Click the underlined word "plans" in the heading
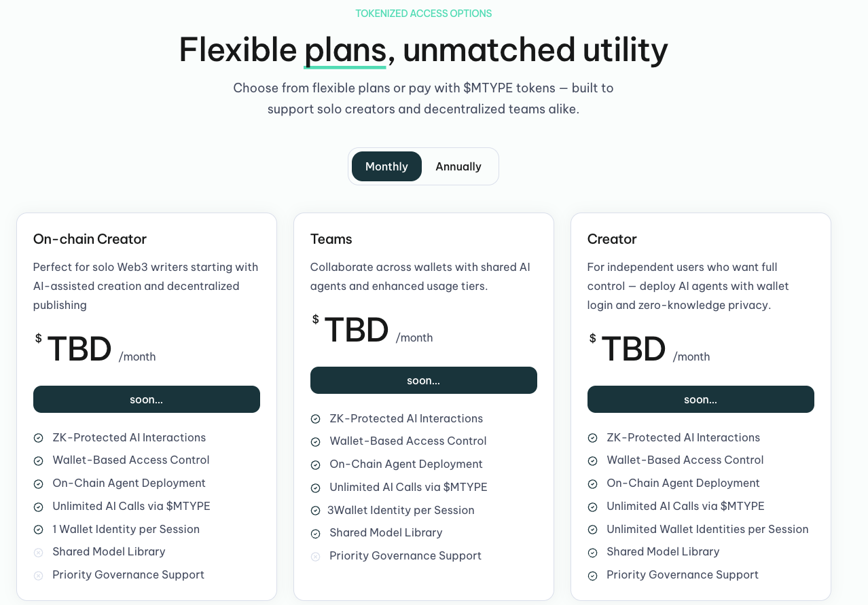868x605 pixels. [x=345, y=50]
